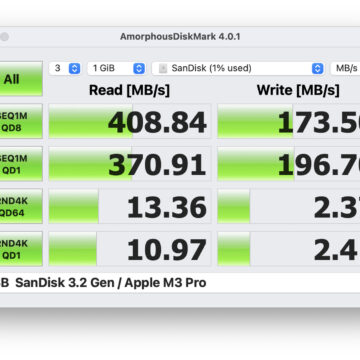Click the Read [MB/s] column header

[129, 90]
